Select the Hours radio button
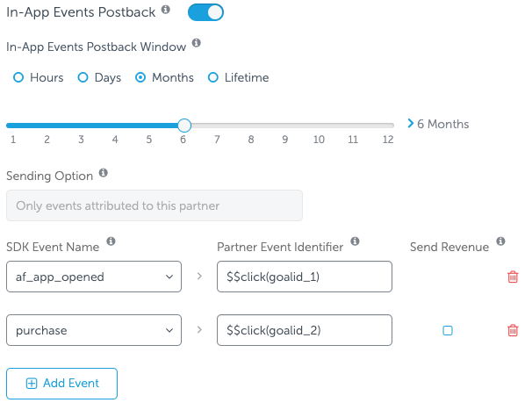Image resolution: width=532 pixels, height=410 pixels. click(18, 78)
